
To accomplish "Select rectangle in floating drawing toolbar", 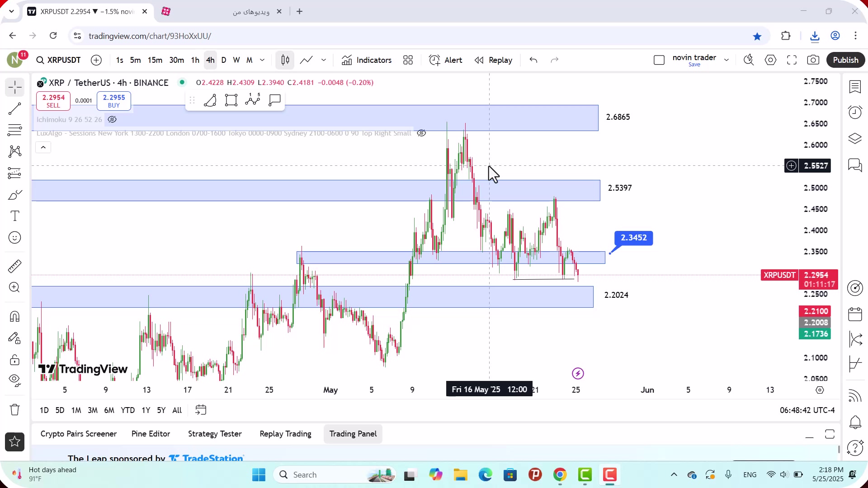I will pyautogui.click(x=231, y=100).
